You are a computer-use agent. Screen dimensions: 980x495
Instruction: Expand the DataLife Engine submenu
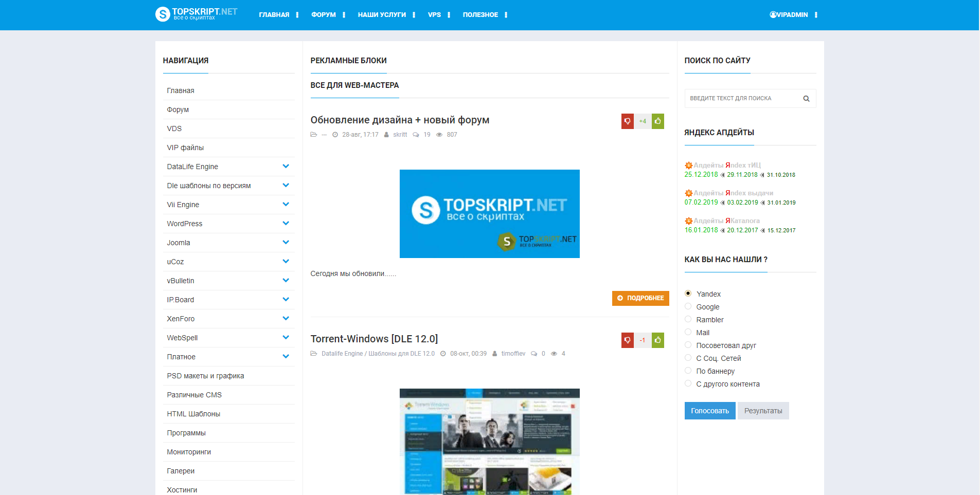(x=286, y=167)
